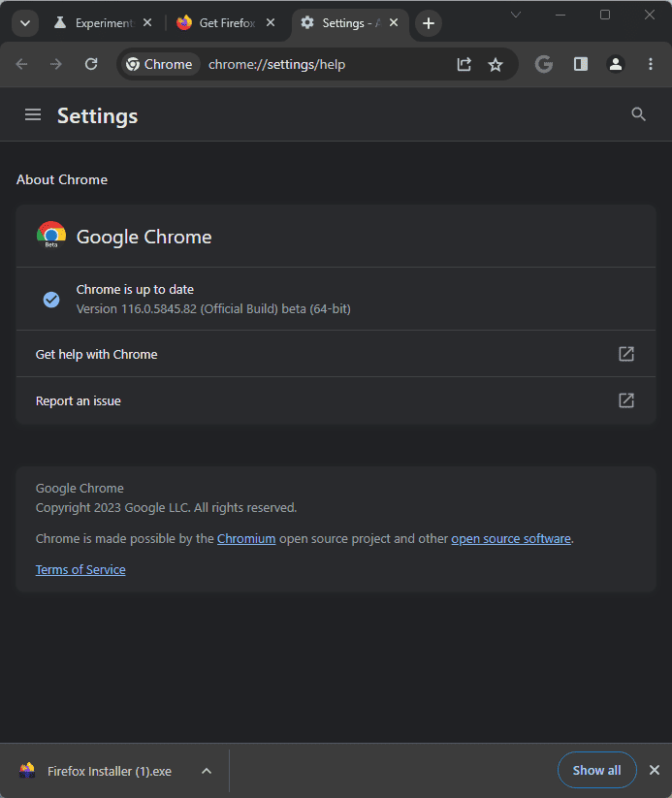Screen dimensions: 672x798
Task: Search settings with the magnifier icon
Action: (638, 114)
